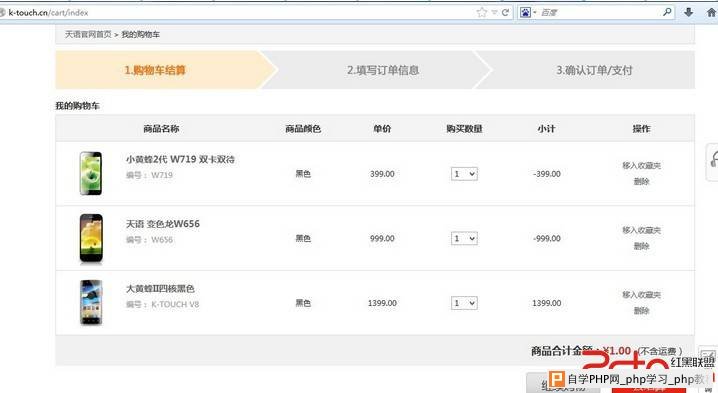Open product link 天语 变色龙W656
Viewport: 718px width, 393px height.
(x=163, y=224)
